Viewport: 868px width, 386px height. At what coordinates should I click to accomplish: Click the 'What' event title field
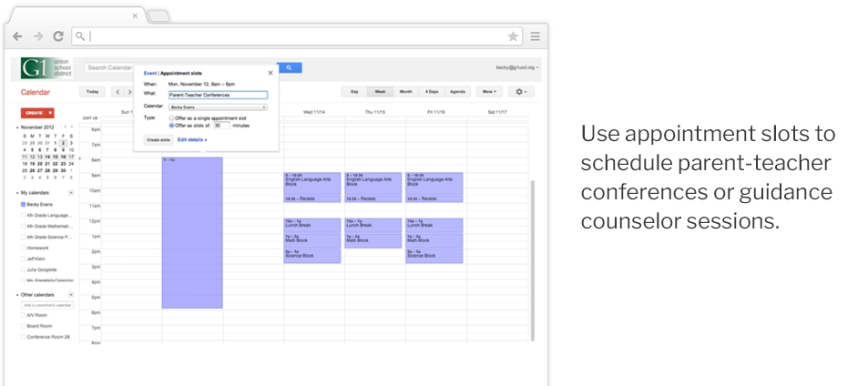point(218,95)
